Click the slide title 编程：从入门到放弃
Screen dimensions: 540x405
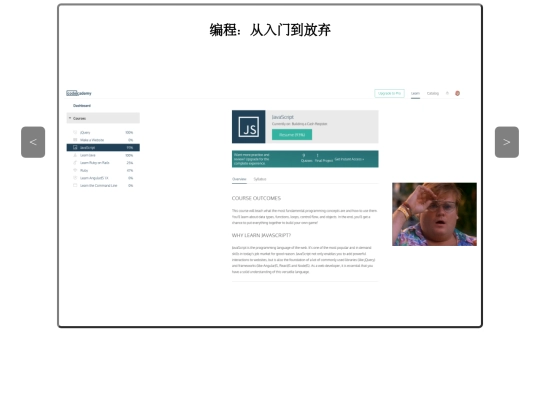click(x=270, y=30)
